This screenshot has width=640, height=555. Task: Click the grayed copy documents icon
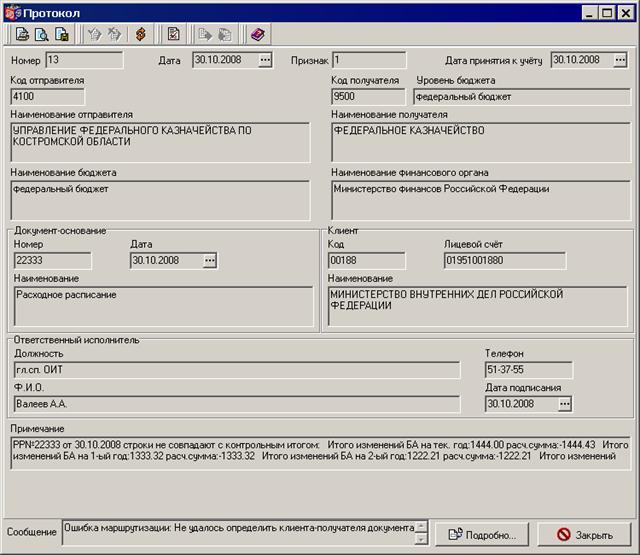(224, 34)
